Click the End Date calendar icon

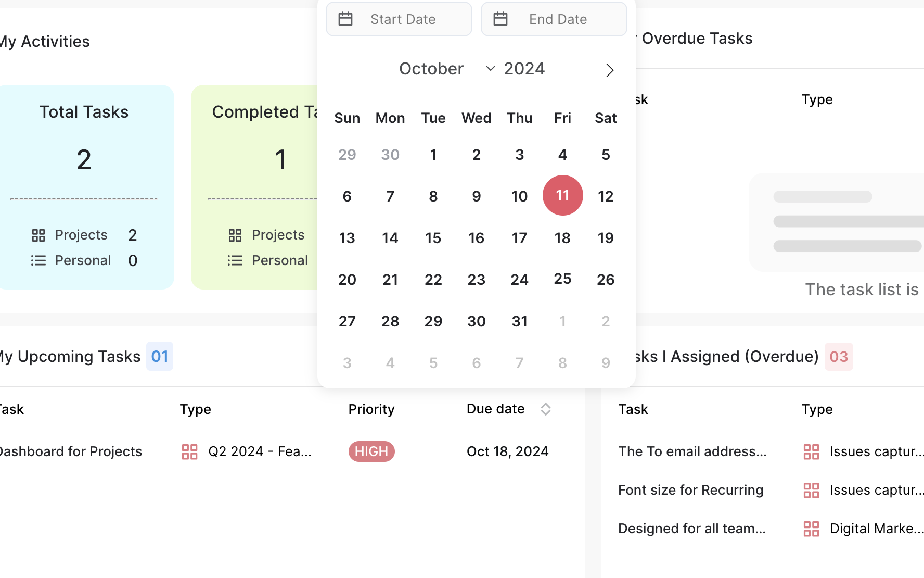tap(500, 19)
